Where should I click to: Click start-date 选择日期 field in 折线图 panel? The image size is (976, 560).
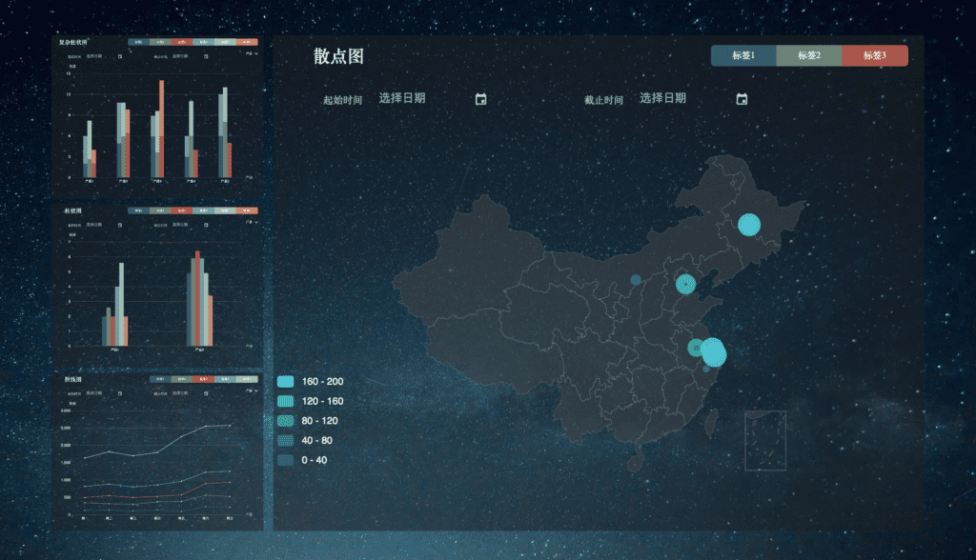coord(94,393)
